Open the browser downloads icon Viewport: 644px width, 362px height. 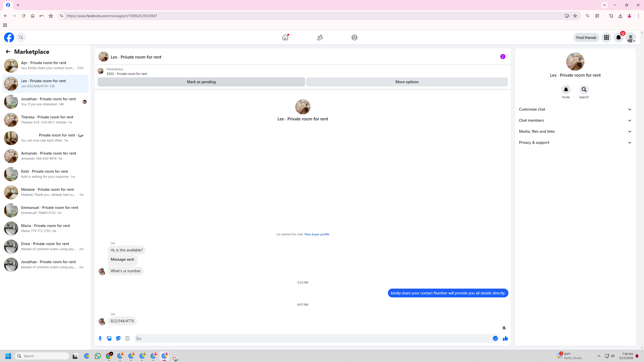[x=620, y=16]
